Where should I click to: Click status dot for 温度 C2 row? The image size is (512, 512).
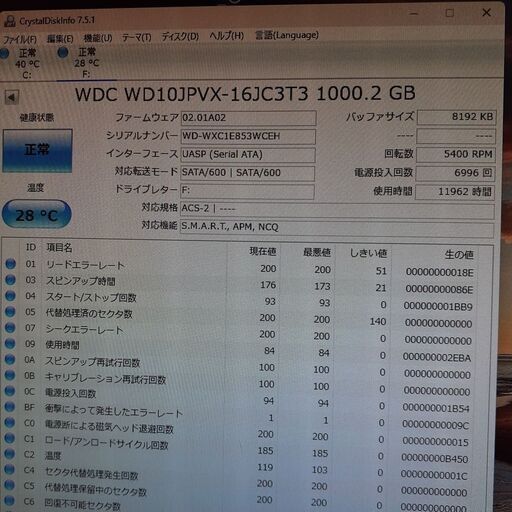(9, 454)
